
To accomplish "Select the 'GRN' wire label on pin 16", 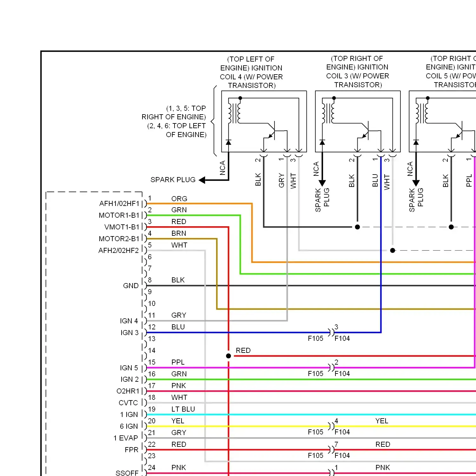I will pos(179,374).
